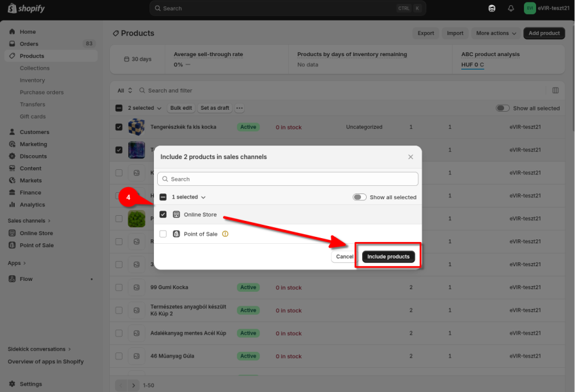Viewport: 575px width, 392px height.
Task: Open Transfers in the sidebar
Action: [33, 105]
